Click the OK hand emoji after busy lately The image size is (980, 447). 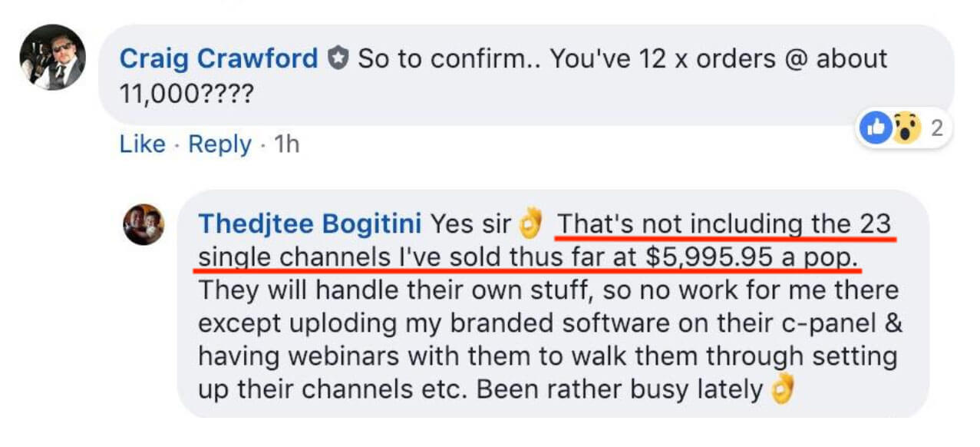[781, 389]
